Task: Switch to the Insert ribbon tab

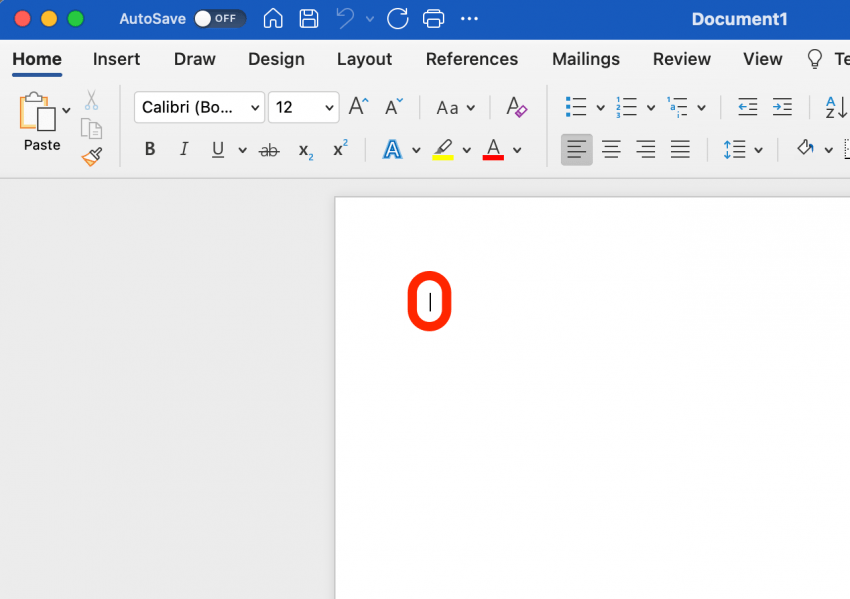Action: [x=116, y=59]
